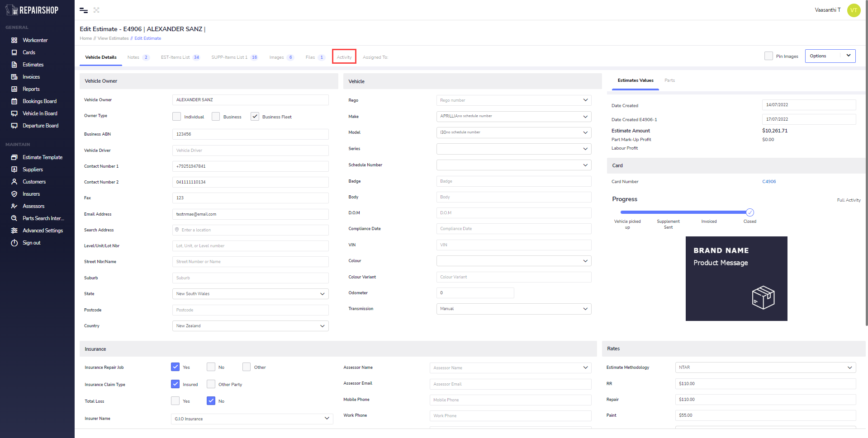Check the Business owner type checkbox
The width and height of the screenshot is (868, 438).
point(216,117)
